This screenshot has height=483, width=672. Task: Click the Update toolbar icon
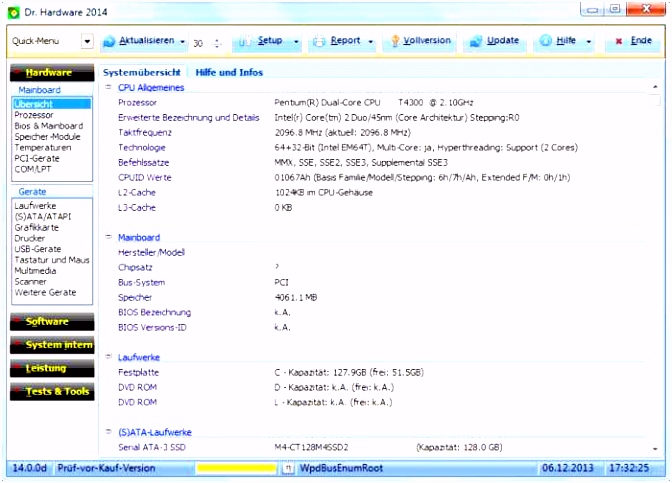(x=476, y=42)
